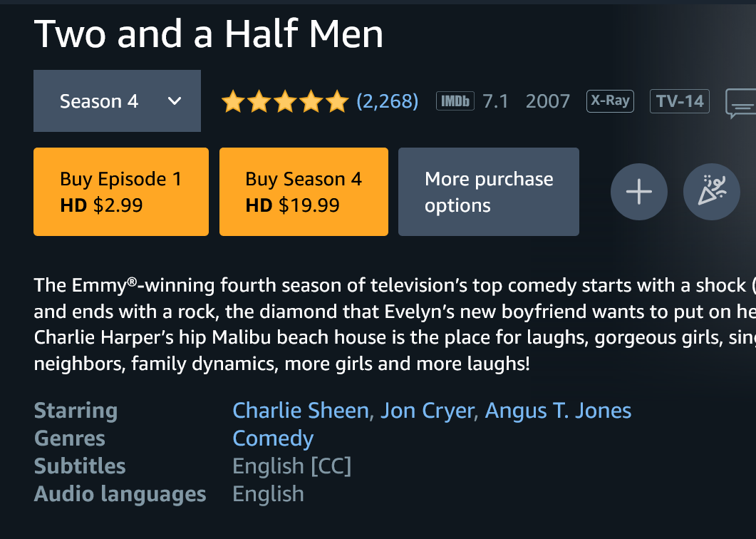Viewport: 756px width, 539px height.
Task: Buy Episode 1 in HD for $2.99
Action: (120, 192)
